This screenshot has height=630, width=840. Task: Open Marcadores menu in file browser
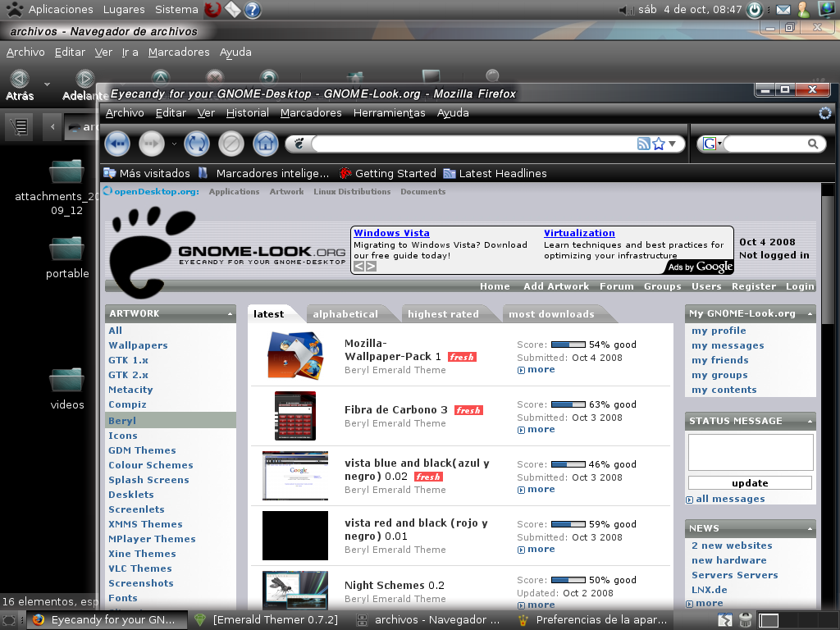179,52
